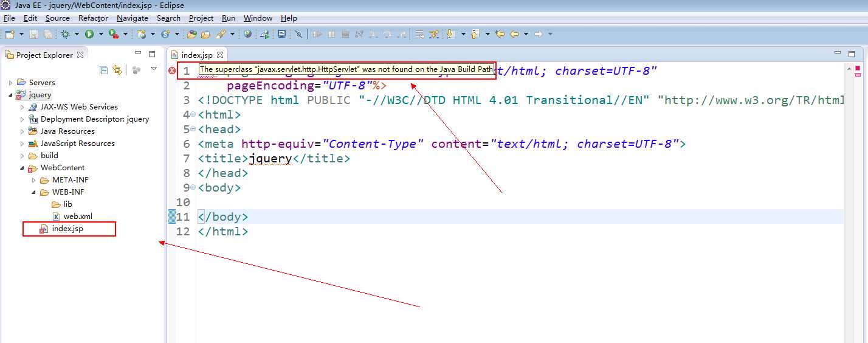Click the Search flashlight icon
Viewport: 868px width, 343px height.
(221, 34)
